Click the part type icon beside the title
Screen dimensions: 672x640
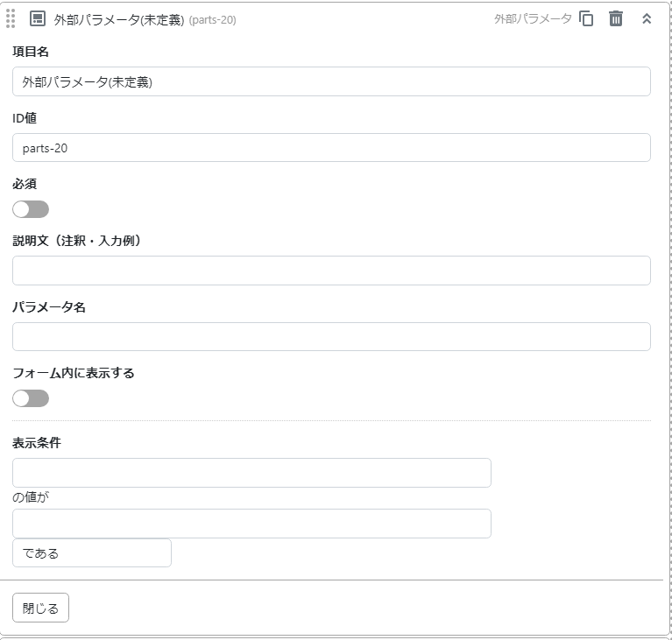[38, 18]
